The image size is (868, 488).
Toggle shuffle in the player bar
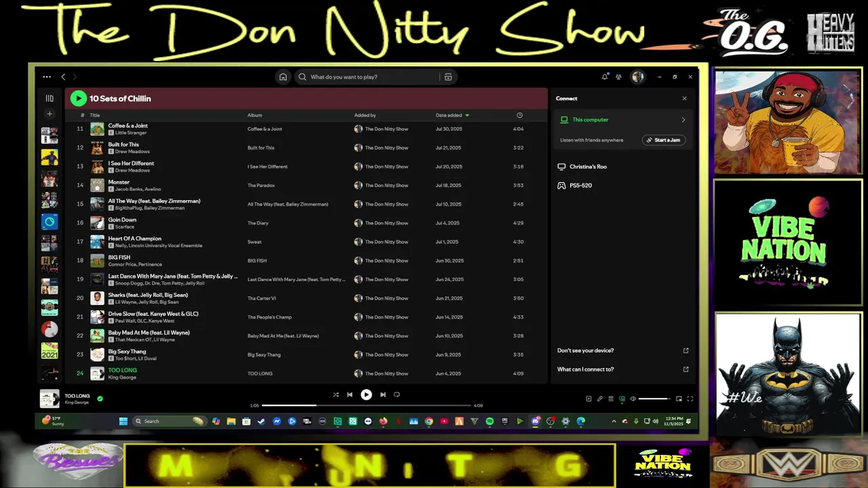coord(336,394)
